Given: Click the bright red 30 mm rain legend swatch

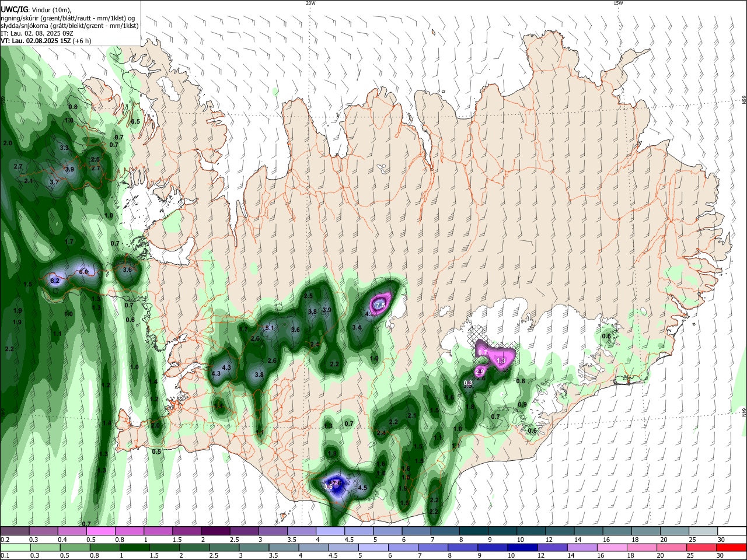Looking at the screenshot, I should click(731, 547).
